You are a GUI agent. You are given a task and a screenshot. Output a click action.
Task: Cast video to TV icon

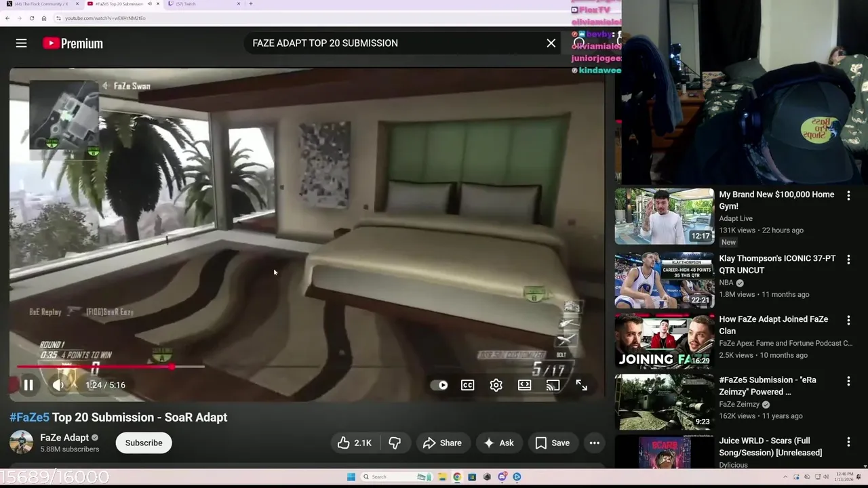[553, 385]
